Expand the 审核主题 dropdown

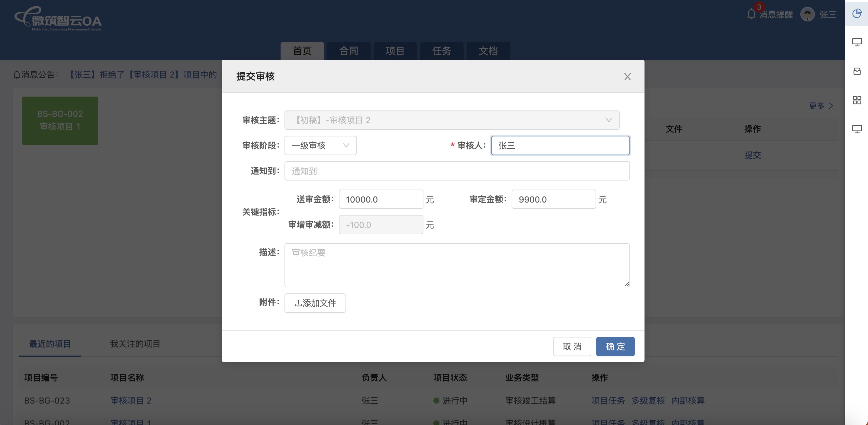(x=452, y=120)
